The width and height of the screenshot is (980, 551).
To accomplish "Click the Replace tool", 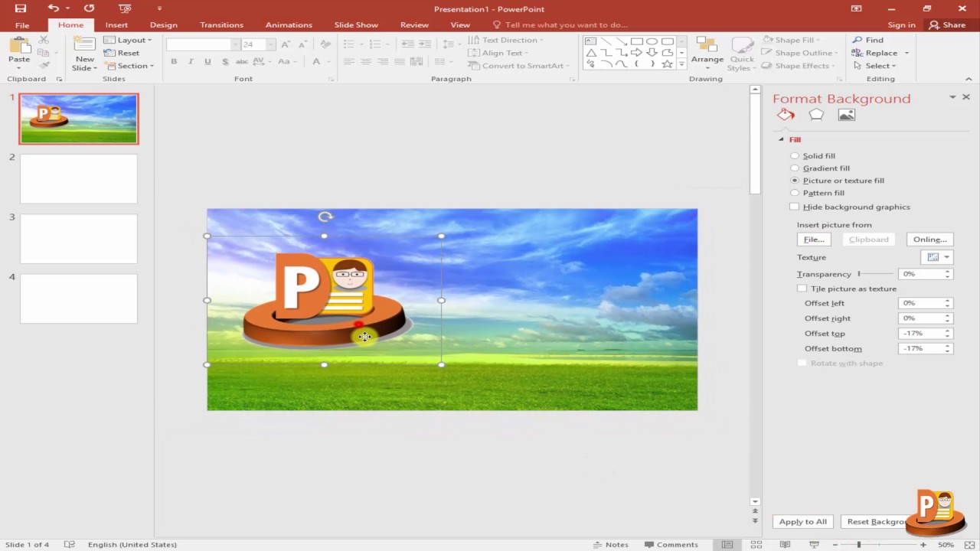I will pyautogui.click(x=879, y=53).
